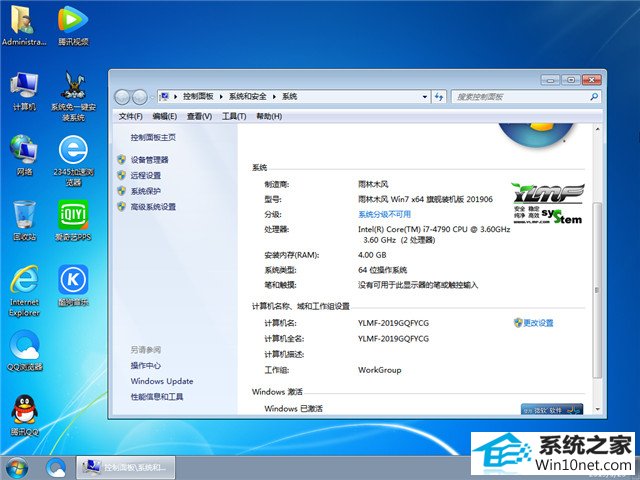640x480 pixels.
Task: Launch the Tencent QQ penguin icon
Action: click(24, 411)
